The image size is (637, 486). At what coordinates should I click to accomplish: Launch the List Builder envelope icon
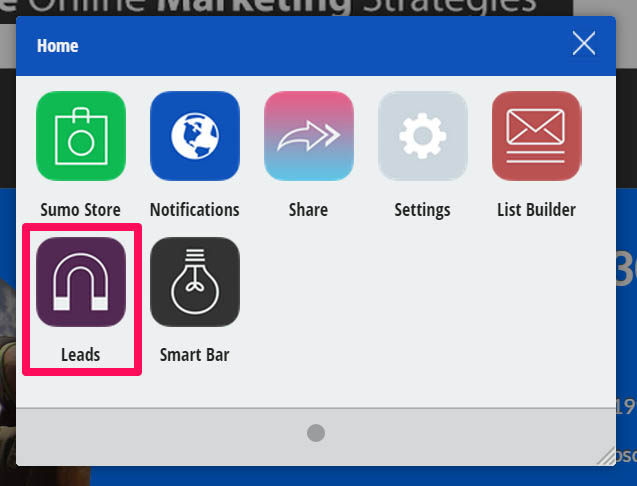(x=536, y=136)
